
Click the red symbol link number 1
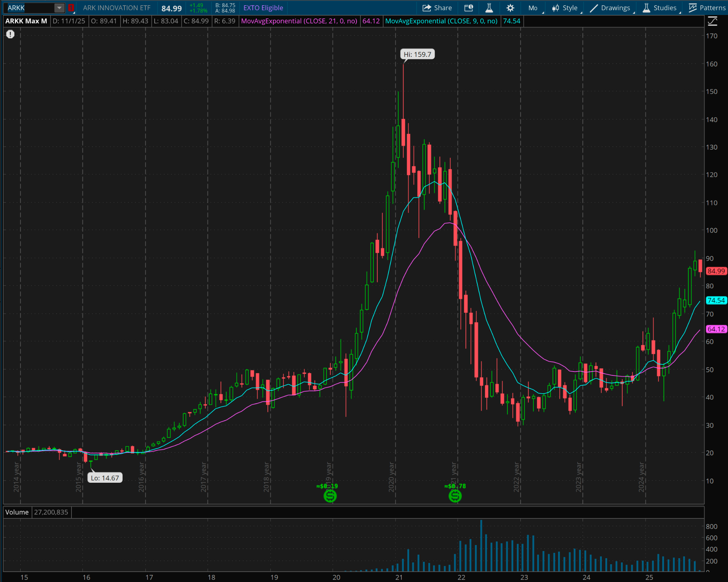(x=71, y=8)
